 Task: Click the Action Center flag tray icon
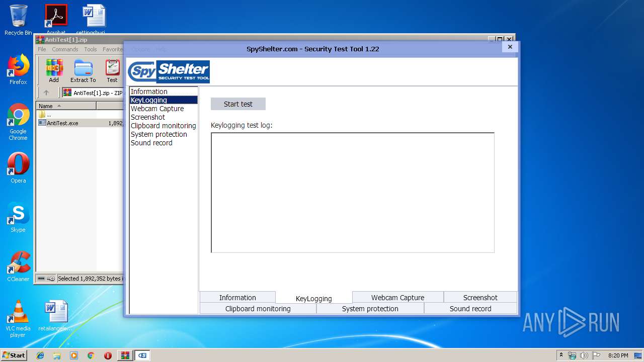coord(596,355)
